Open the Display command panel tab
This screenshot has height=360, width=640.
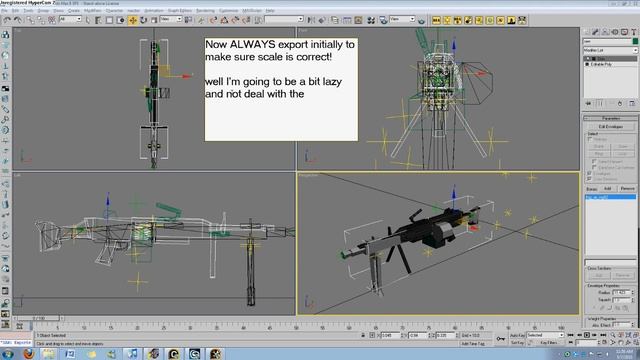pos(624,31)
